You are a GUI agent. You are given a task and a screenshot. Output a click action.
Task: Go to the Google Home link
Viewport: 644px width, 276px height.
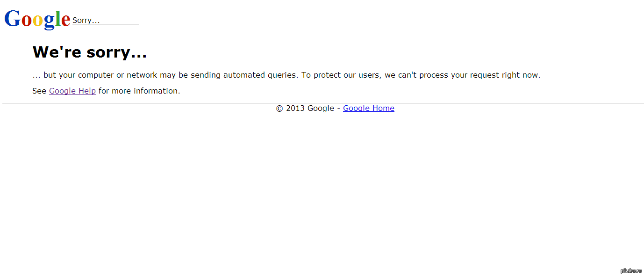368,109
